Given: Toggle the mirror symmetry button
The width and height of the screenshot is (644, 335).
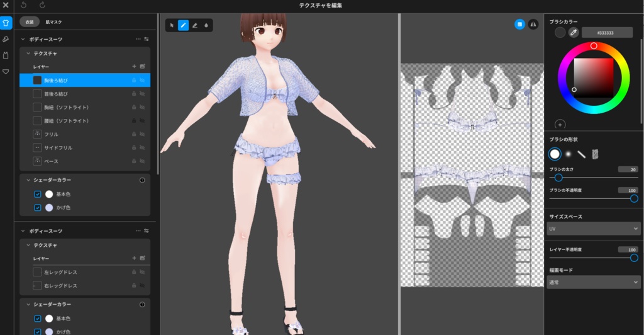Looking at the screenshot, I should [533, 25].
